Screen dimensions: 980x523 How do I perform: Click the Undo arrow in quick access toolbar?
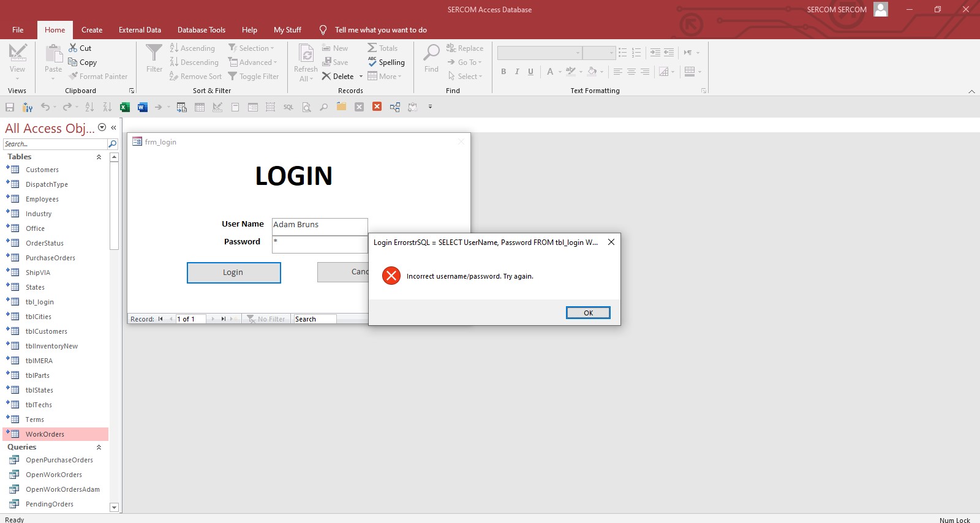(x=45, y=107)
